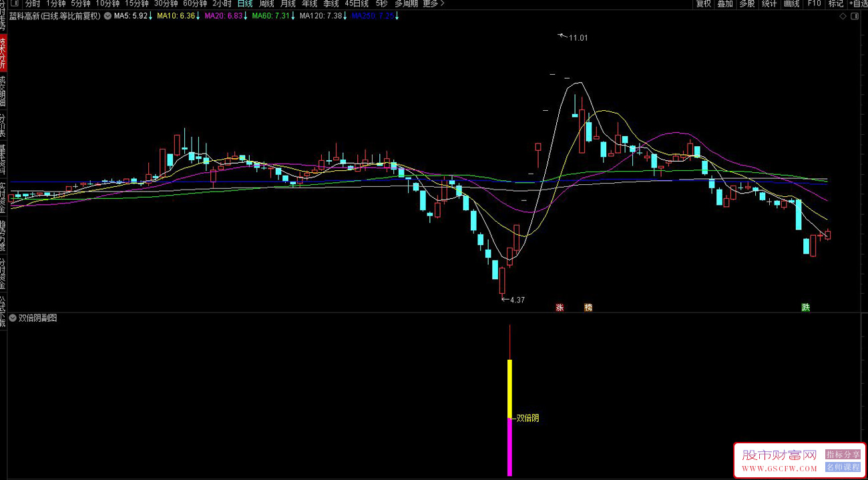Screen dimensions: 868x480
Task: Select the 10分钟 period
Action: point(107,3)
